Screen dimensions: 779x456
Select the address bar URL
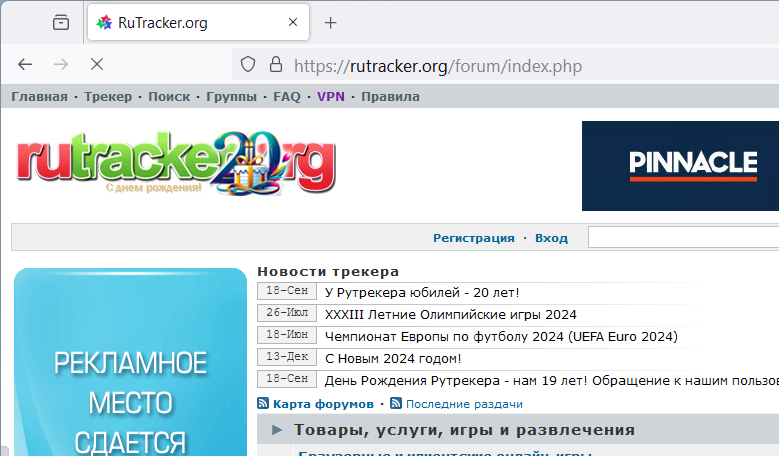pyautogui.click(x=438, y=66)
